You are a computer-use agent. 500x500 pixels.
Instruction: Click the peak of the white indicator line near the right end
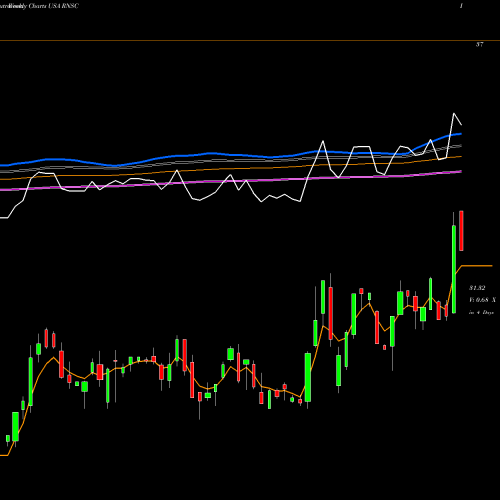coord(454,114)
